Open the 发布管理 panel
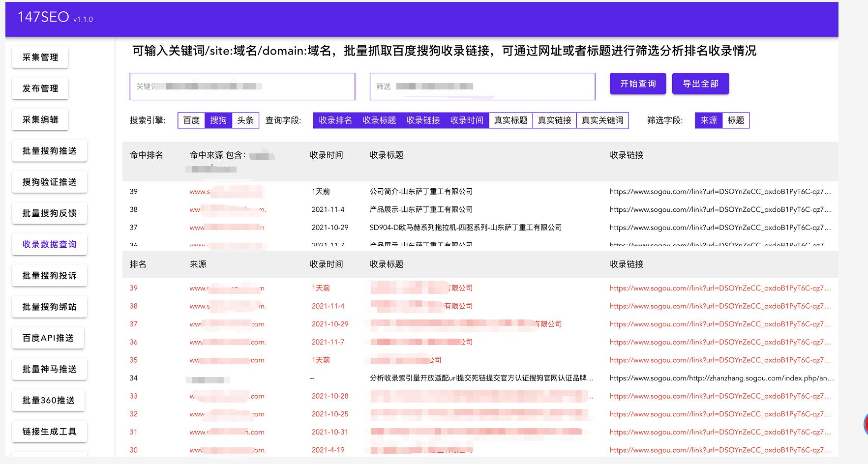 click(40, 88)
